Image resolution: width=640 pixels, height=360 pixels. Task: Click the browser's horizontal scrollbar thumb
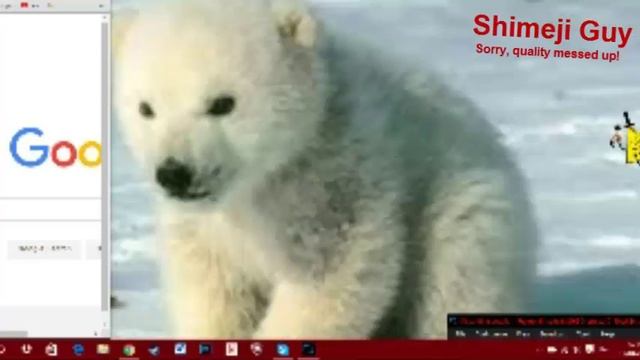13,334
